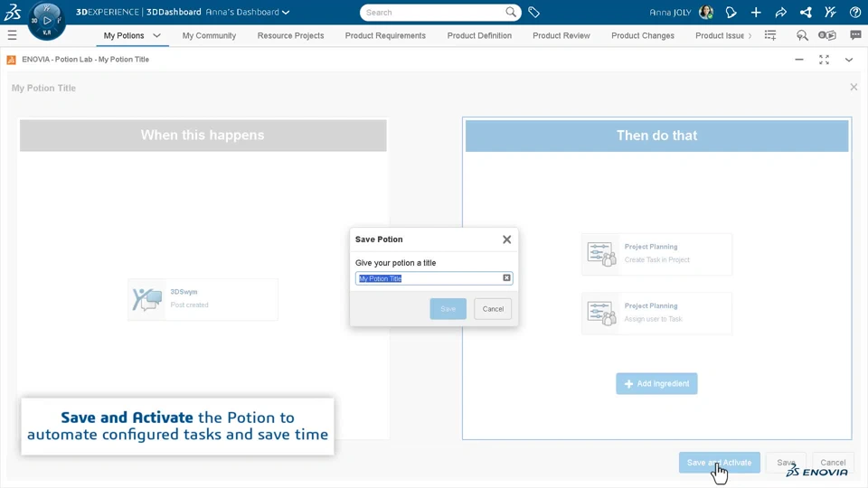Viewport: 868px width, 488px height.
Task: Click the plus add icon in top bar
Action: [x=756, y=12]
